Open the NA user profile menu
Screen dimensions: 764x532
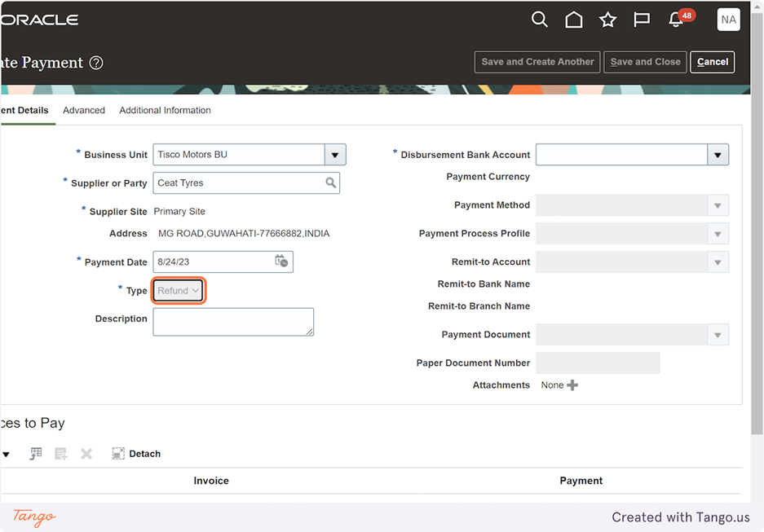point(728,20)
